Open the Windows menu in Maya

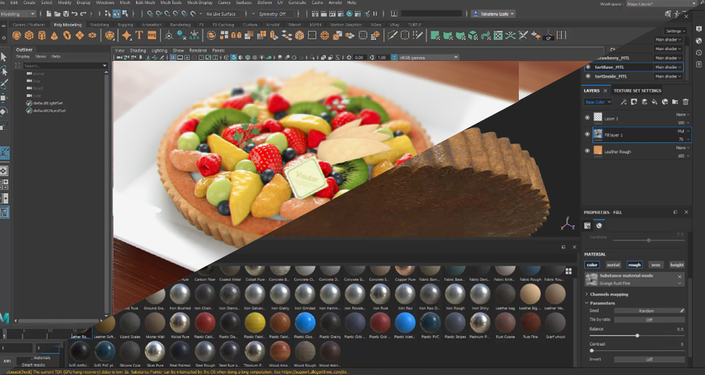tap(105, 3)
